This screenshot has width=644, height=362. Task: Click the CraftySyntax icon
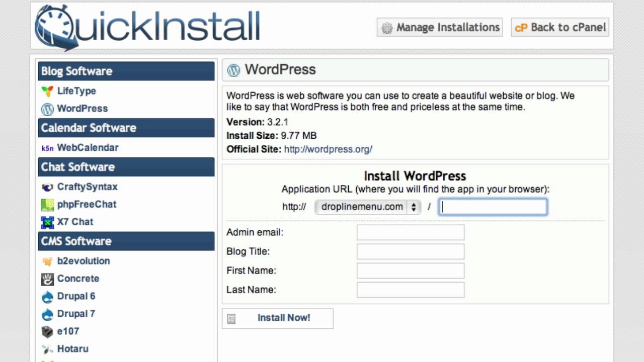[47, 187]
